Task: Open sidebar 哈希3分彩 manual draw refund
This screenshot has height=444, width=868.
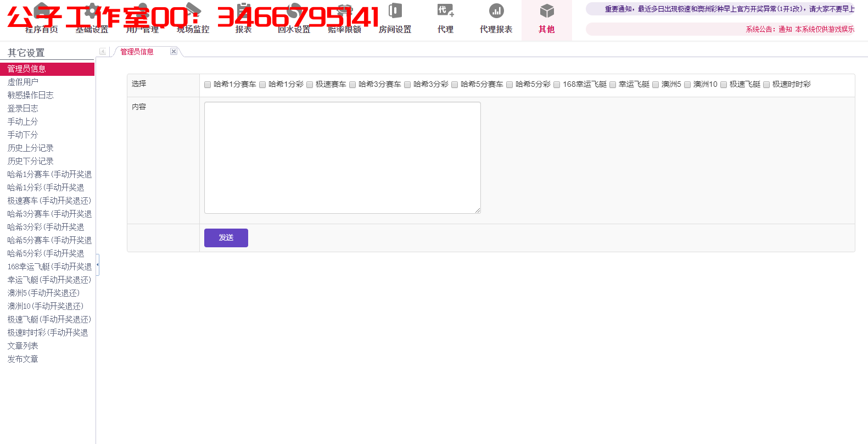Action: (x=46, y=227)
